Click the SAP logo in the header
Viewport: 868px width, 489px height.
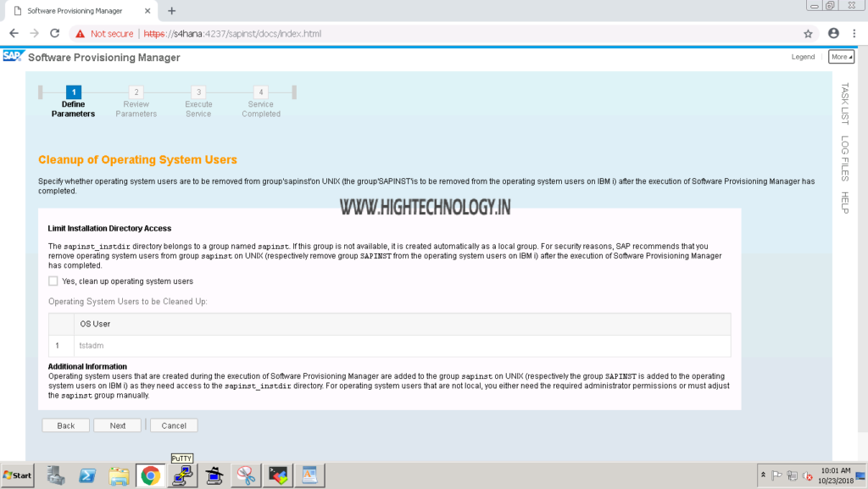pyautogui.click(x=14, y=57)
